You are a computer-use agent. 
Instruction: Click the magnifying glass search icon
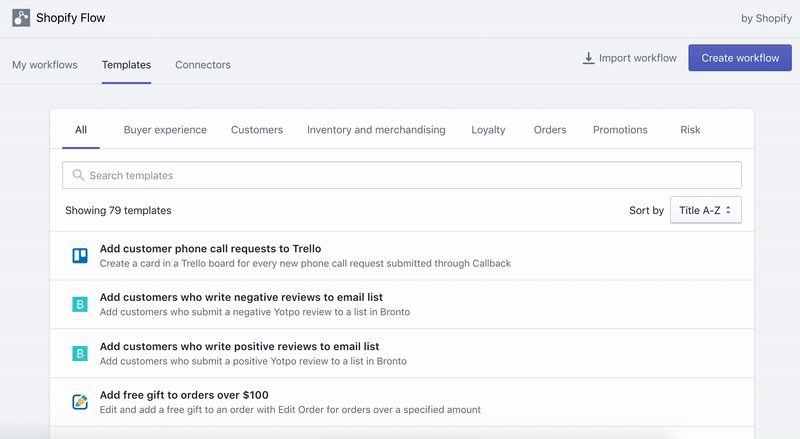coord(78,175)
